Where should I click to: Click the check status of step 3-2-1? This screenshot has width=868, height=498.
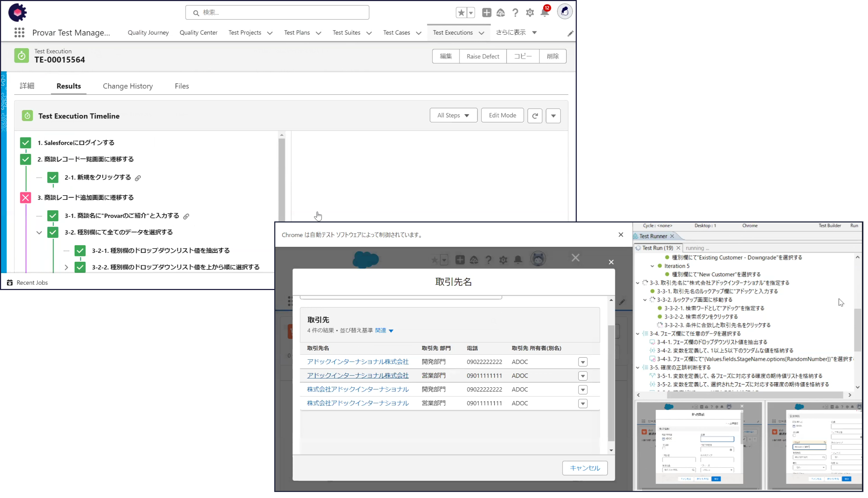(80, 250)
